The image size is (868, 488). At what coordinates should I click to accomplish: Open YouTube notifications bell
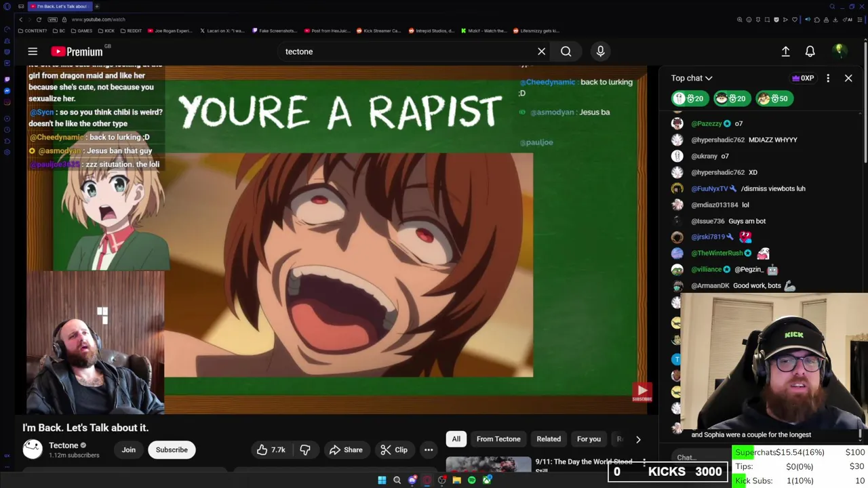(x=810, y=52)
